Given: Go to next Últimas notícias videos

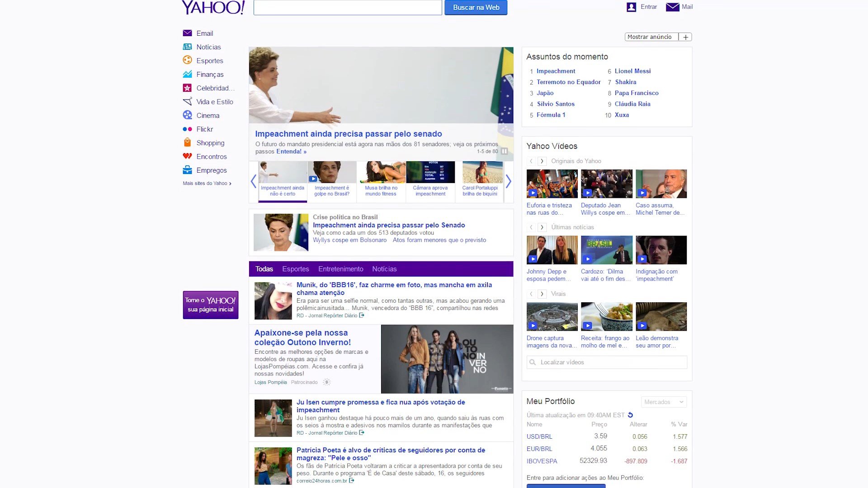Looking at the screenshot, I should [x=542, y=227].
